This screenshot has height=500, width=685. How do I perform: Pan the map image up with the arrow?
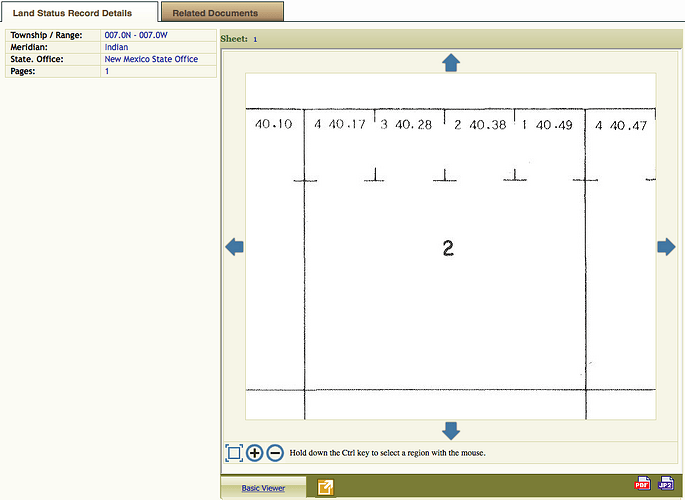[451, 63]
